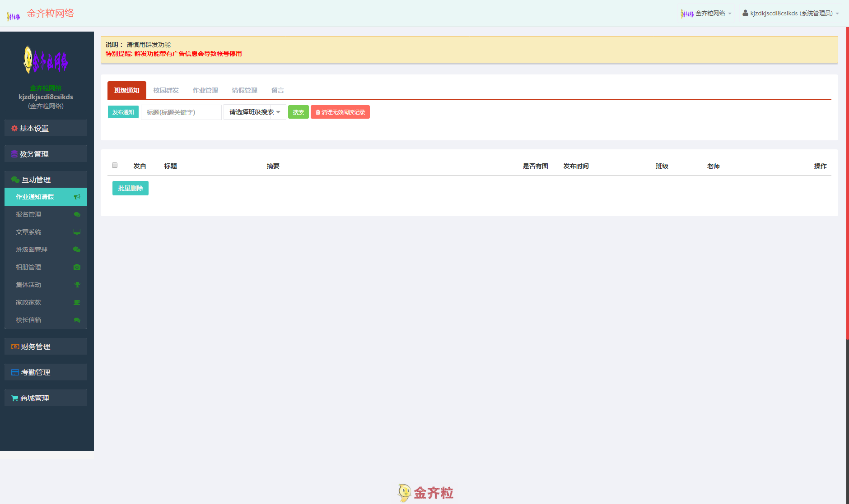
Task: Click the 班级 column header
Action: coord(662,166)
